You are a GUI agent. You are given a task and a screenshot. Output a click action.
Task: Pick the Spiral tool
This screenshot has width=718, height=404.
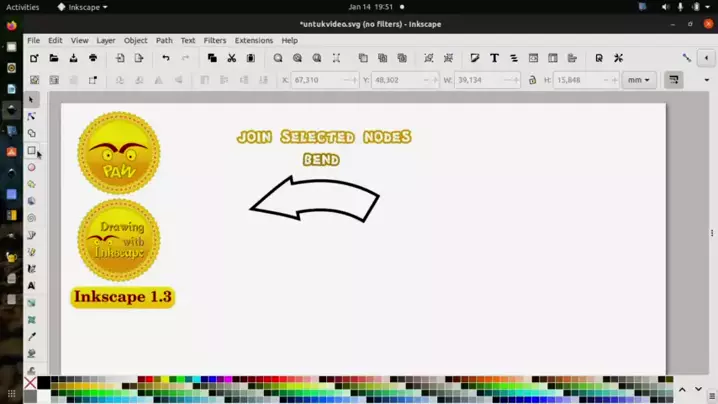pyautogui.click(x=31, y=218)
